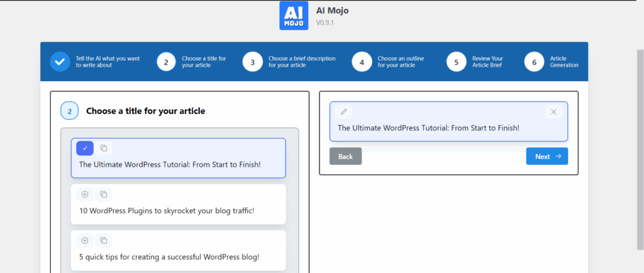Go to completed step one checkmark
Viewport: 644px width, 273px height.
click(x=60, y=62)
